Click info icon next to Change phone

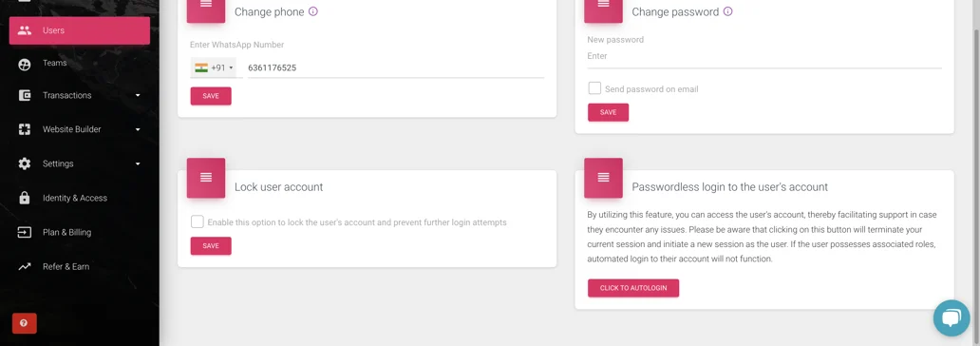(x=313, y=11)
